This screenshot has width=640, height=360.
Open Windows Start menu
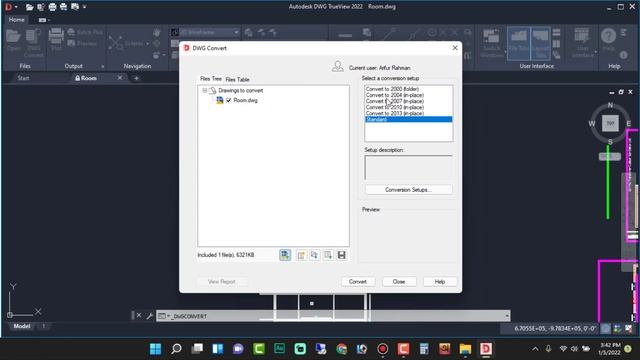coord(156,349)
